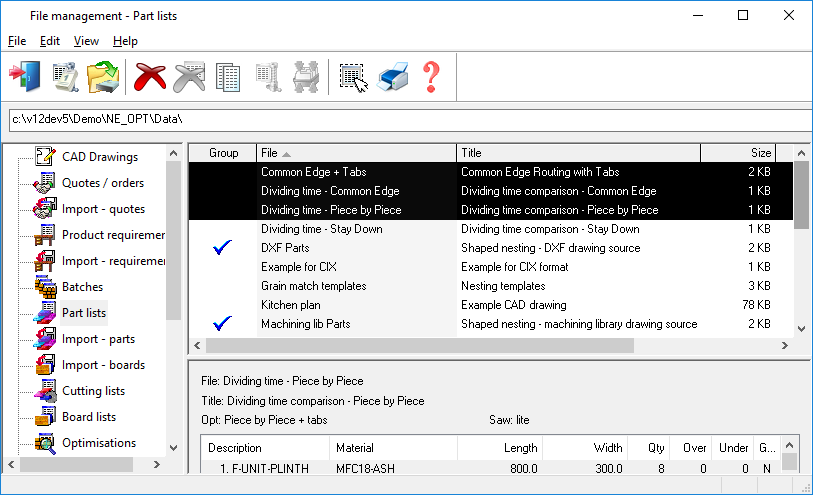
Task: Click the greyed-out document and clamp icon
Action: click(x=269, y=77)
